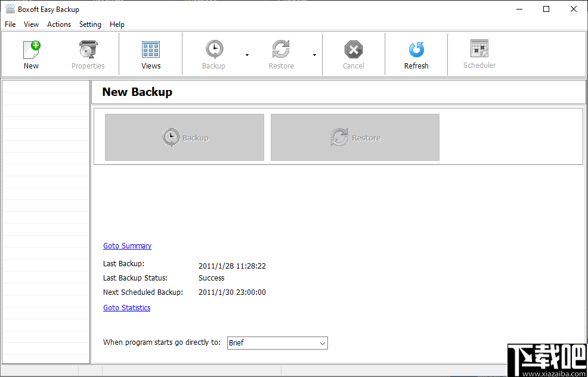Open the Actions menu

[x=58, y=24]
